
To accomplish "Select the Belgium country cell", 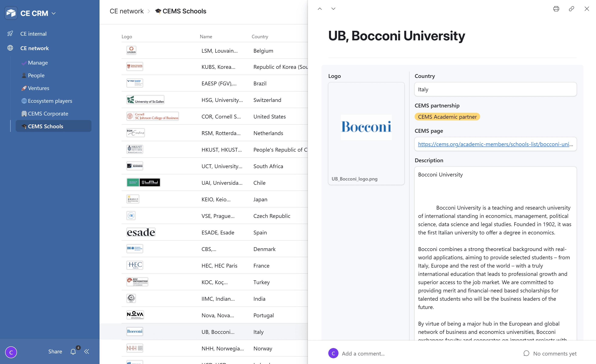I will point(263,51).
